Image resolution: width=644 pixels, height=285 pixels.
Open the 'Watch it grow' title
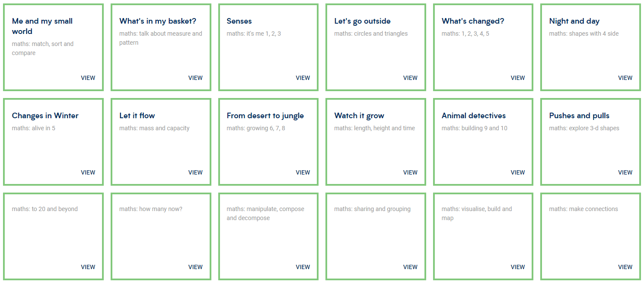point(359,116)
